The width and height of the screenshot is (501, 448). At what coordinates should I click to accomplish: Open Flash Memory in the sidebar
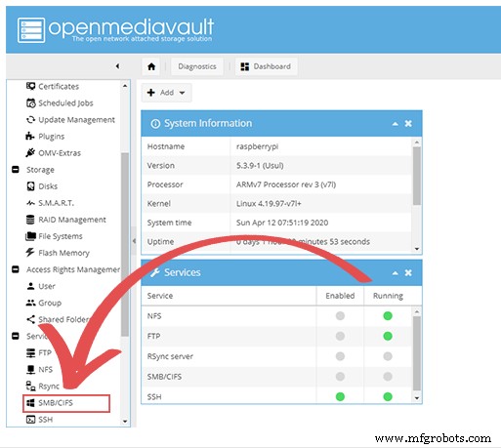[58, 253]
